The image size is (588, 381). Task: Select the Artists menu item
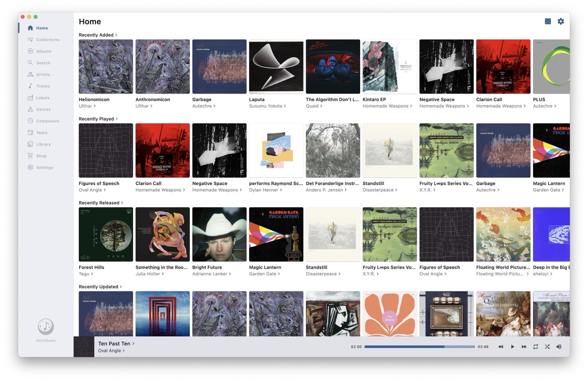(x=43, y=74)
